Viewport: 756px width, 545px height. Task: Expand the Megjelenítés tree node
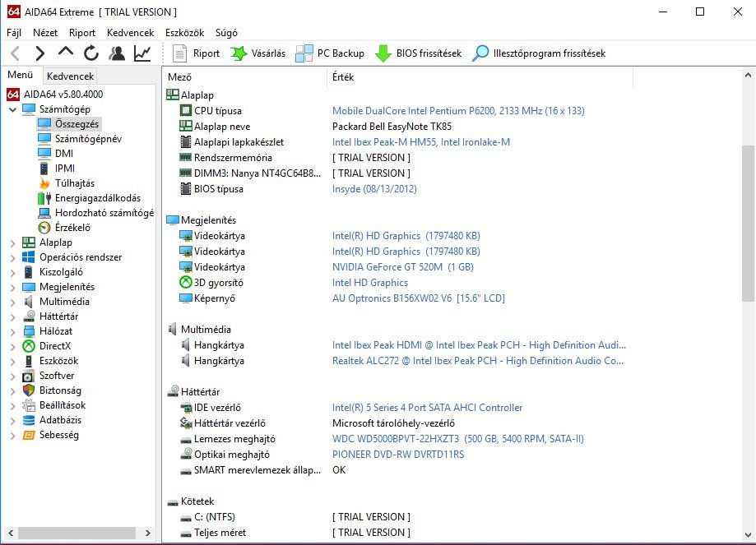coord(12,288)
